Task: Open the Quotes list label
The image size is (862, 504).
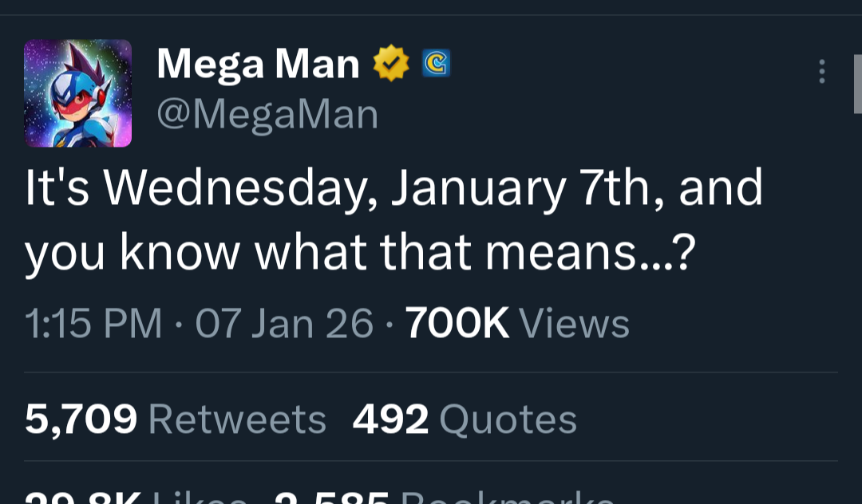Action: click(x=508, y=419)
